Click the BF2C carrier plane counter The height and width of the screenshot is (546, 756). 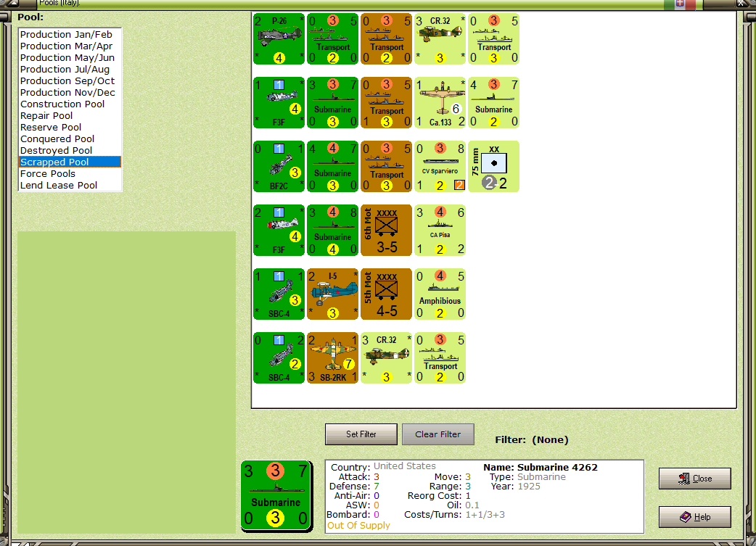pos(279,167)
